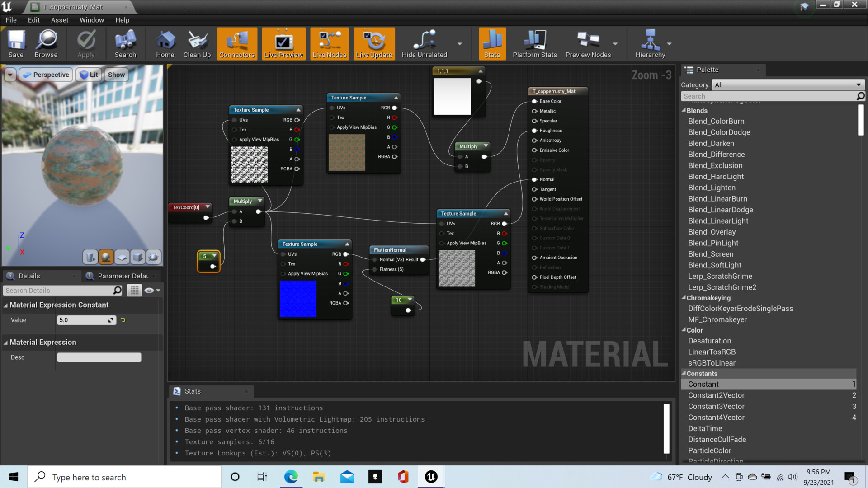Select sphere preview mesh icon
Image resolution: width=868 pixels, height=488 pixels.
[x=106, y=257]
